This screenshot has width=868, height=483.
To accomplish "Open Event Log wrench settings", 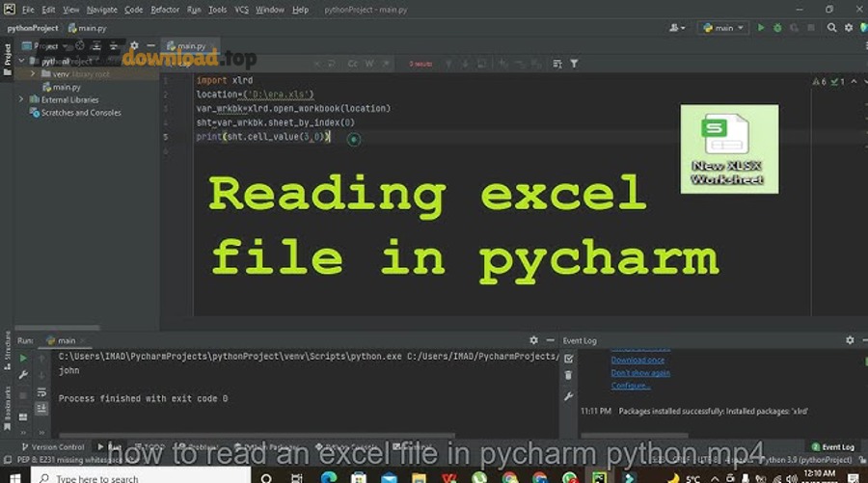I will tap(568, 396).
